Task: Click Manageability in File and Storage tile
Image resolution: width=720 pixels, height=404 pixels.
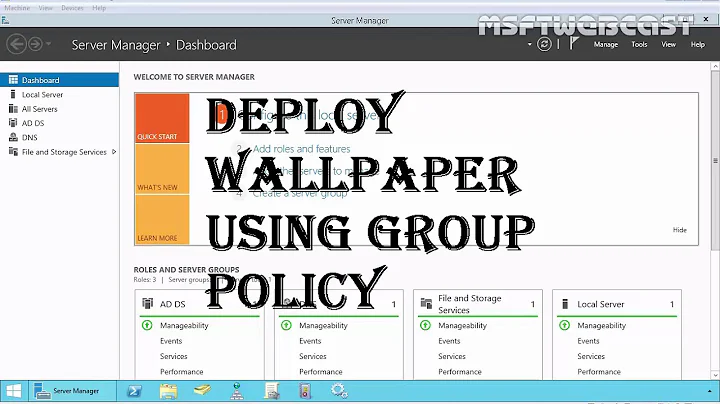Action: [461, 325]
